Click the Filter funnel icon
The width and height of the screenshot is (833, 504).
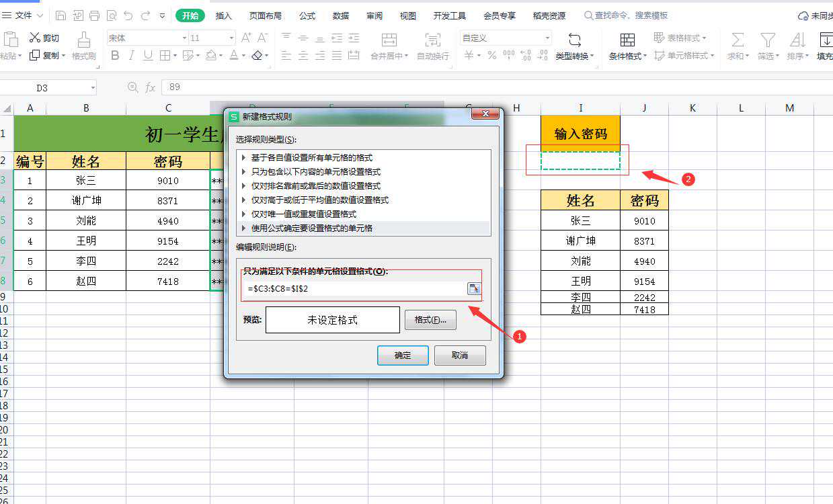(767, 40)
